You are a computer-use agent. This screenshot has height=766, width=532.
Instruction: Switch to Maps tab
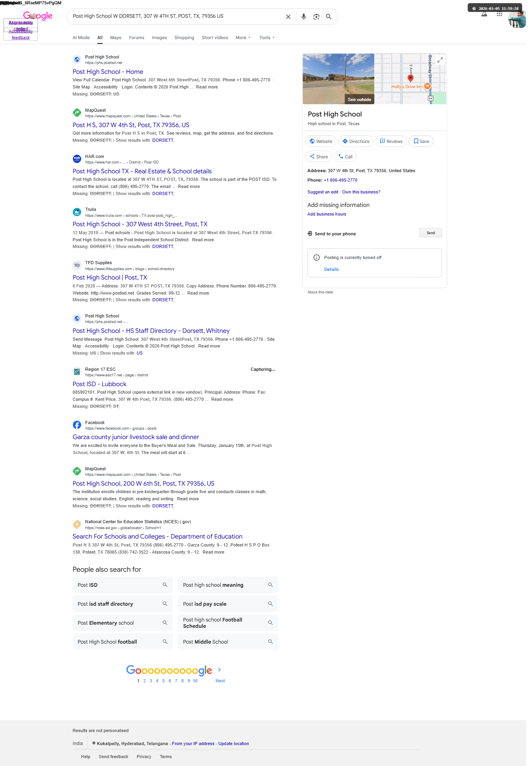tap(116, 38)
